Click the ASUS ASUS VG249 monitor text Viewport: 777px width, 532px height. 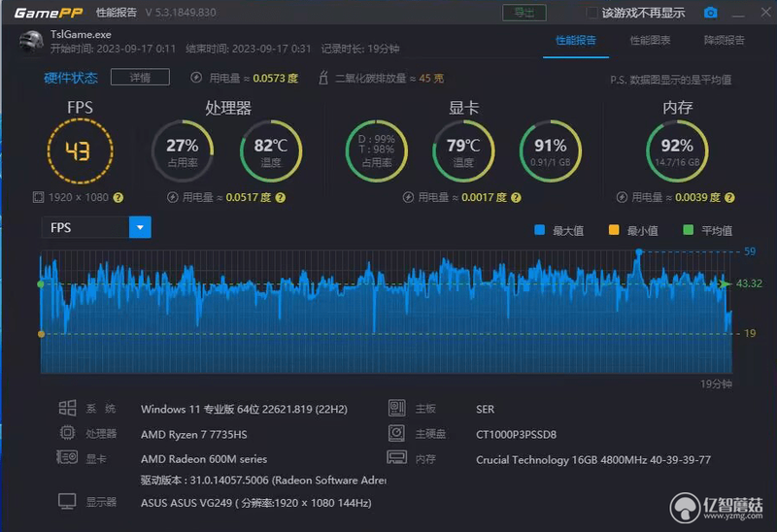pos(255,503)
